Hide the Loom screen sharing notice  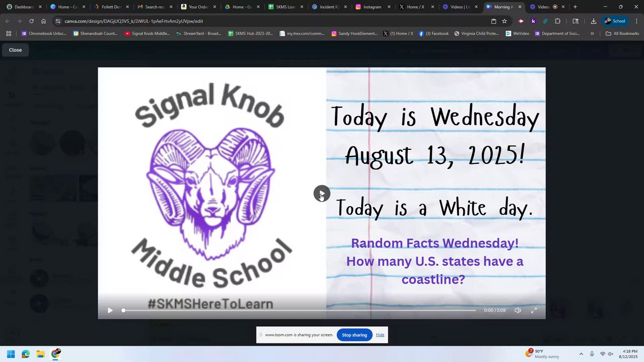(380, 335)
